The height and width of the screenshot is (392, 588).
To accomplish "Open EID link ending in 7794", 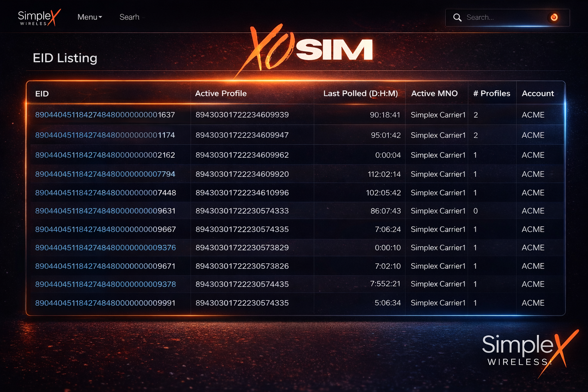I will point(105,174).
